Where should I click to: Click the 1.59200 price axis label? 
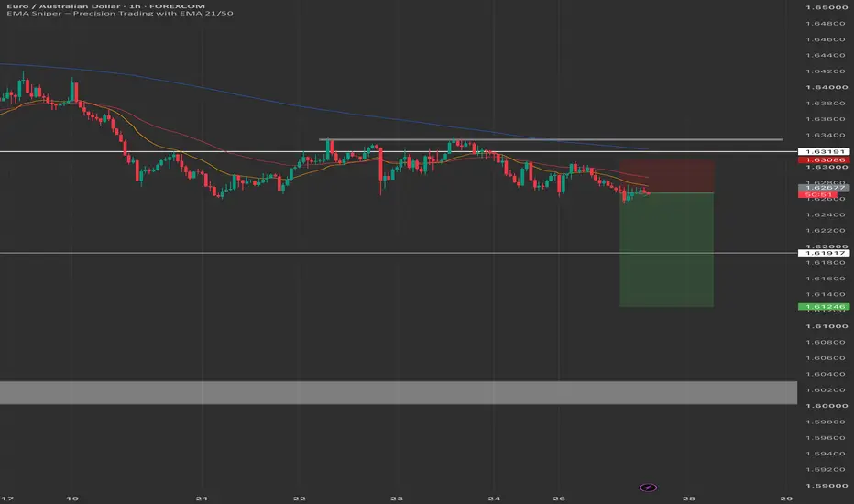point(827,470)
